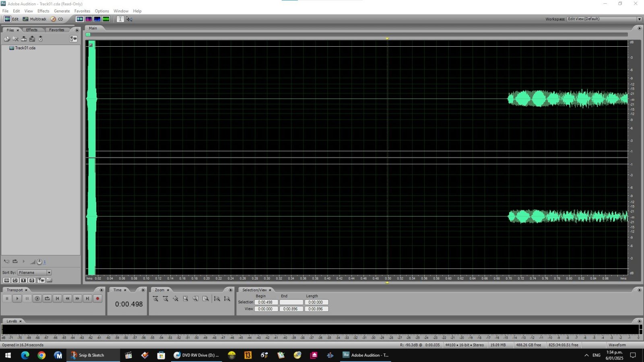Click Import File icon in Files panel
644x362 pixels.
click(x=7, y=39)
